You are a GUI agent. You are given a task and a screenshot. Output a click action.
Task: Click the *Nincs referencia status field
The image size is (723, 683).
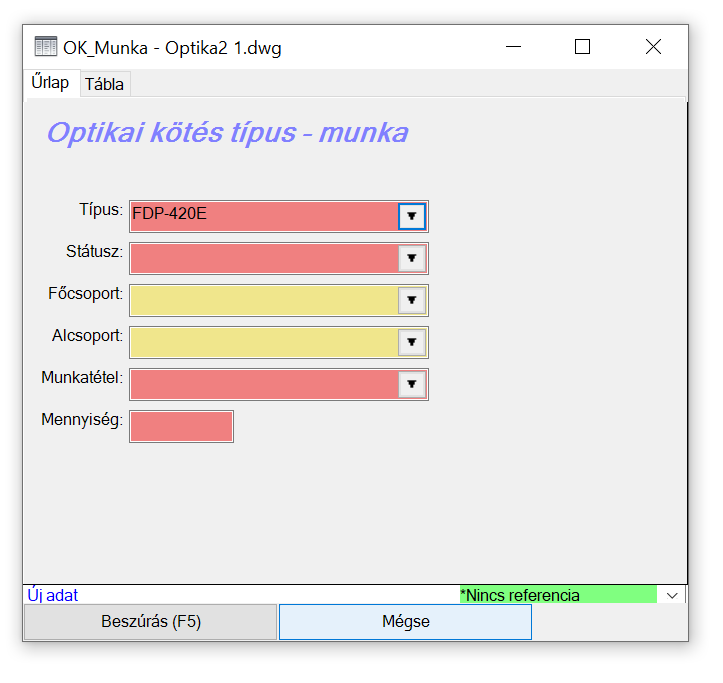(558, 595)
